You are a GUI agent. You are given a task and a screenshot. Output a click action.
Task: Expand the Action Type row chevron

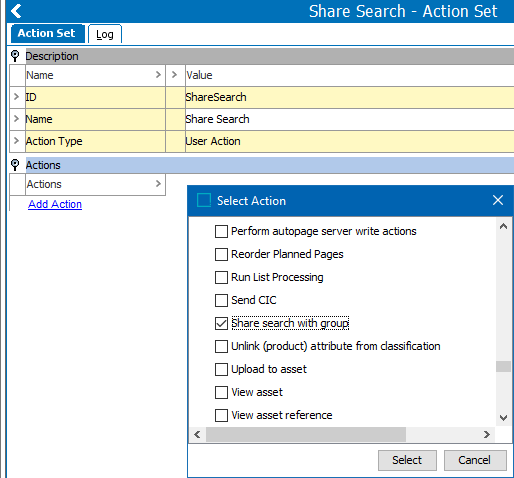coord(16,141)
